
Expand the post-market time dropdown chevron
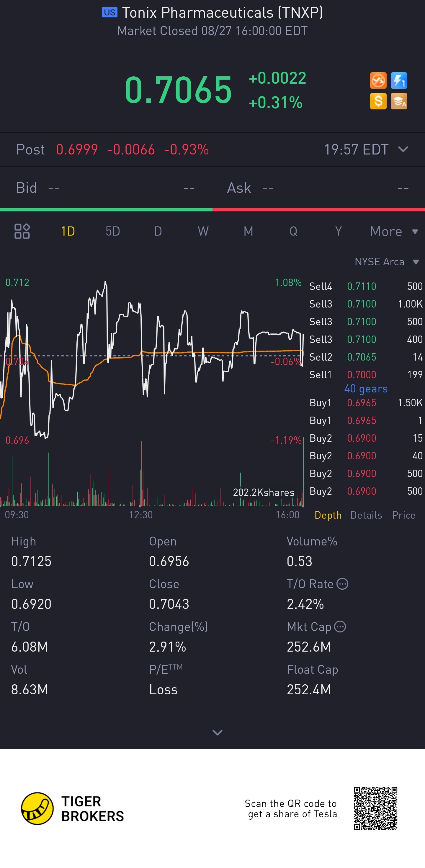[403, 149]
